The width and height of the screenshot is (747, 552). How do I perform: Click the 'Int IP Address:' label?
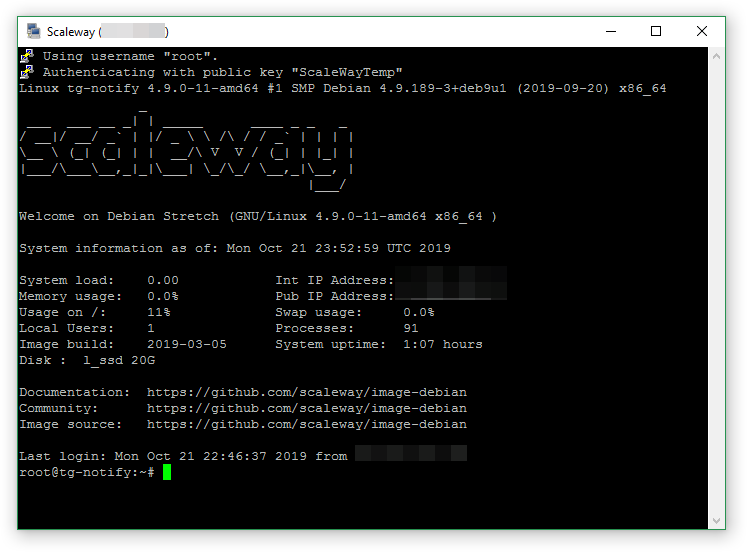(x=334, y=280)
